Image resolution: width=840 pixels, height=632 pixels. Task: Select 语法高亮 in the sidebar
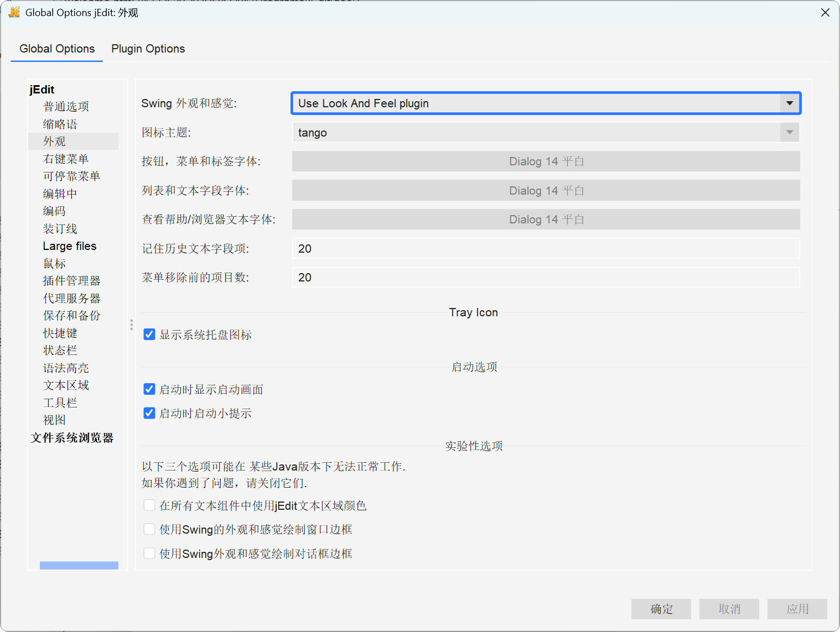(66, 367)
